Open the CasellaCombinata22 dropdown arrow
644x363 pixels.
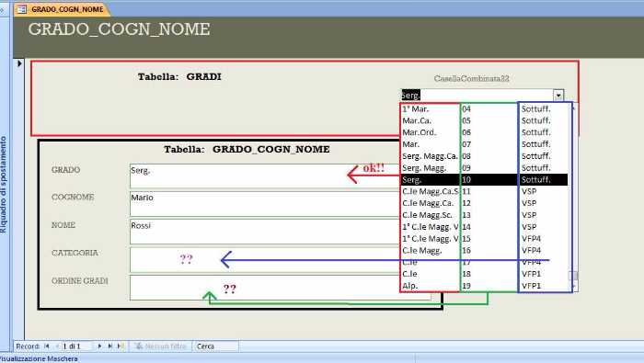pyautogui.click(x=558, y=96)
